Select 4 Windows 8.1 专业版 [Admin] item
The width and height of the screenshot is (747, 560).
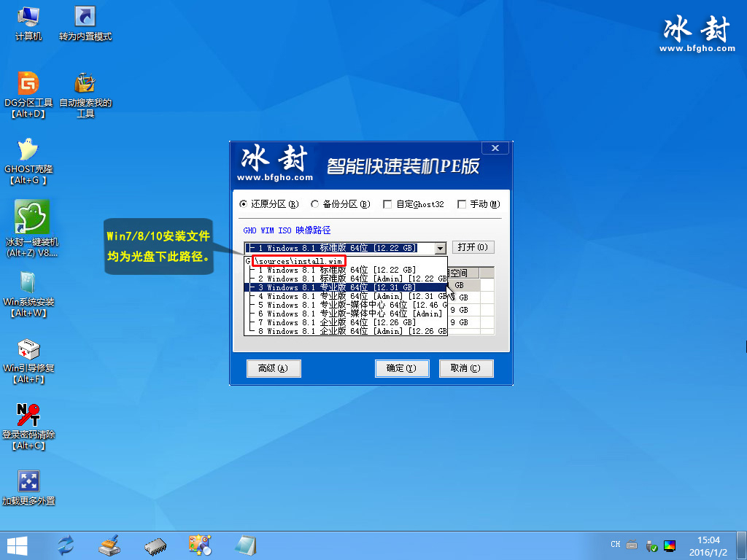[345, 296]
